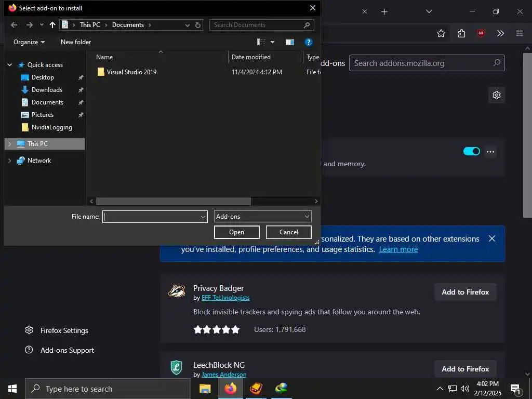Close the Select add-on dialog
The height and width of the screenshot is (399, 532).
coord(312,8)
